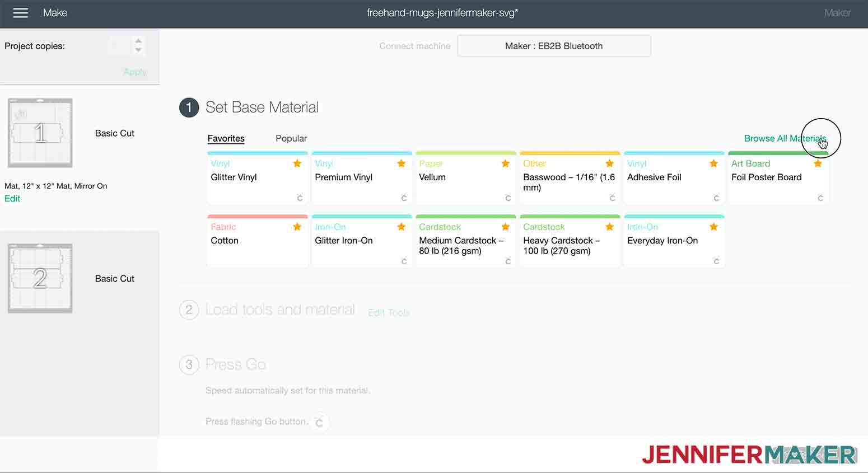
Task: Click Basic Cut label for mat 1
Action: coord(115,133)
